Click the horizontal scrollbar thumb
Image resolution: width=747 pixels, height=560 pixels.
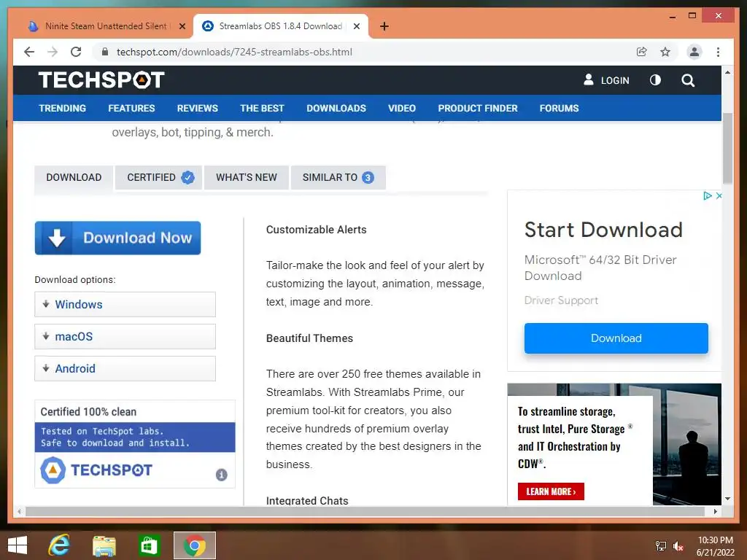tap(365, 511)
